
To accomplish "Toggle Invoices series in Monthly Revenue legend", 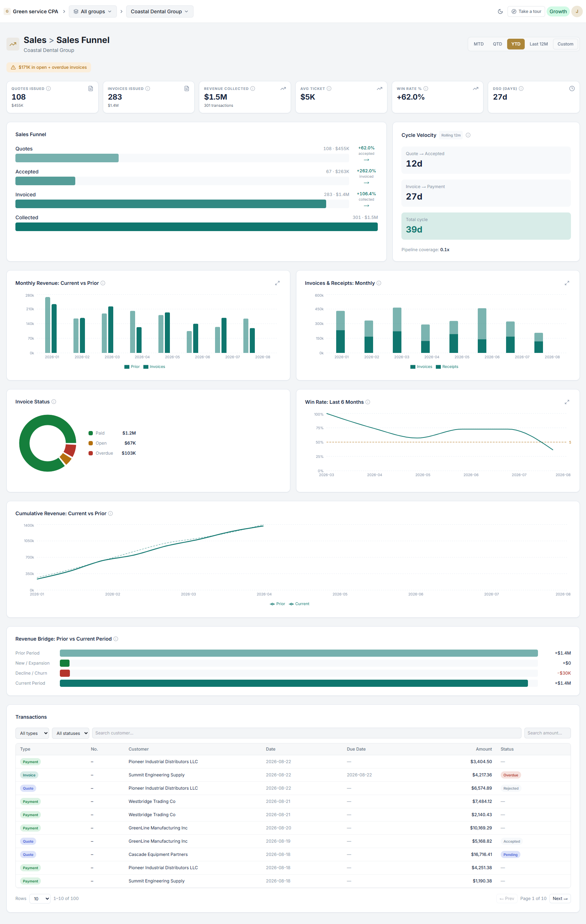I will tap(154, 367).
